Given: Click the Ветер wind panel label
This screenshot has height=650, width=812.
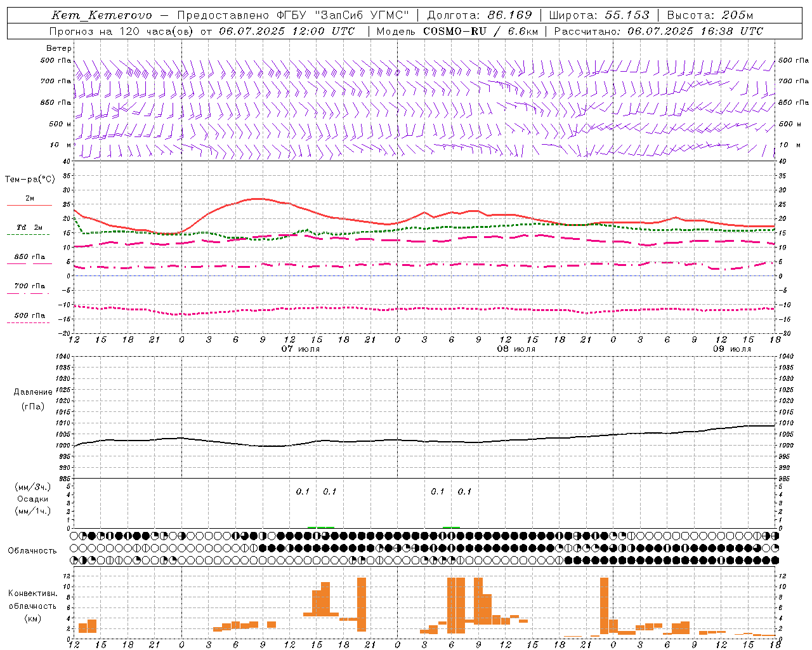Looking at the screenshot, I should 59,48.
